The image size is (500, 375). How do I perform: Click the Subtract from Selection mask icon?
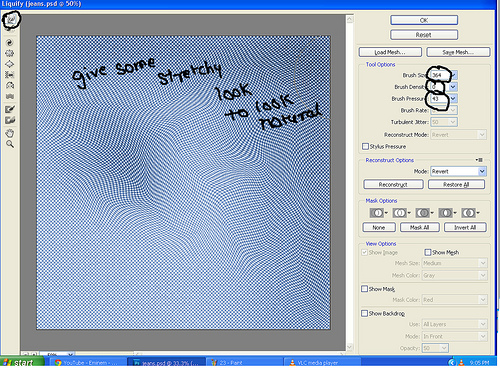[424, 213]
